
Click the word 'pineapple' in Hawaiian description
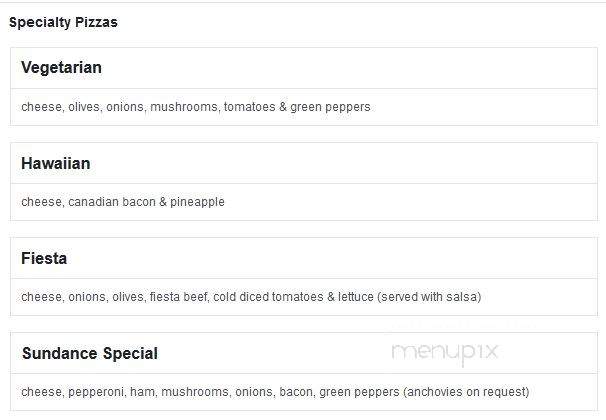pyautogui.click(x=197, y=202)
